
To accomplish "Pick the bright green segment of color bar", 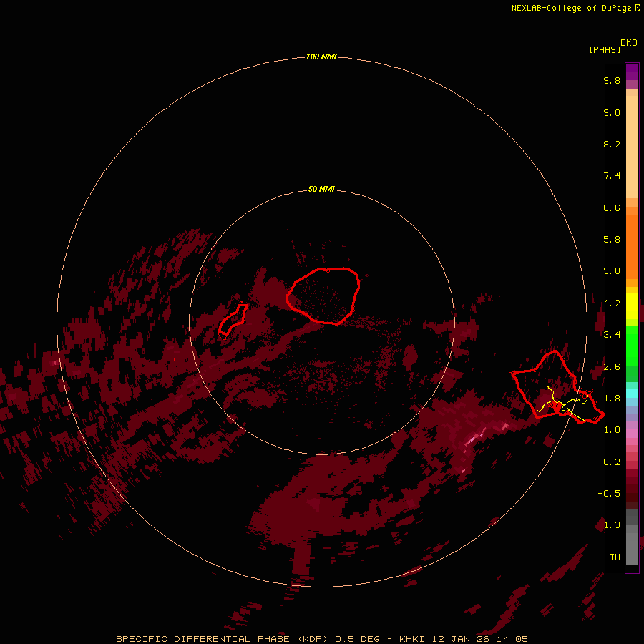I will tap(632, 344).
